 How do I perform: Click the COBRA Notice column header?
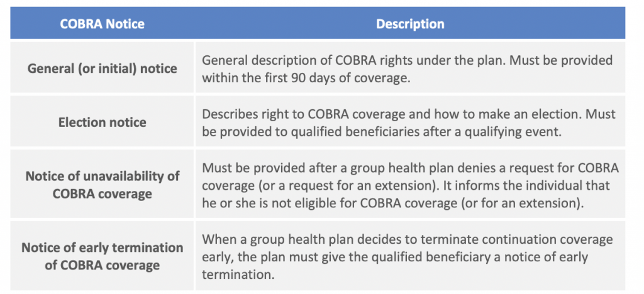coord(103,24)
